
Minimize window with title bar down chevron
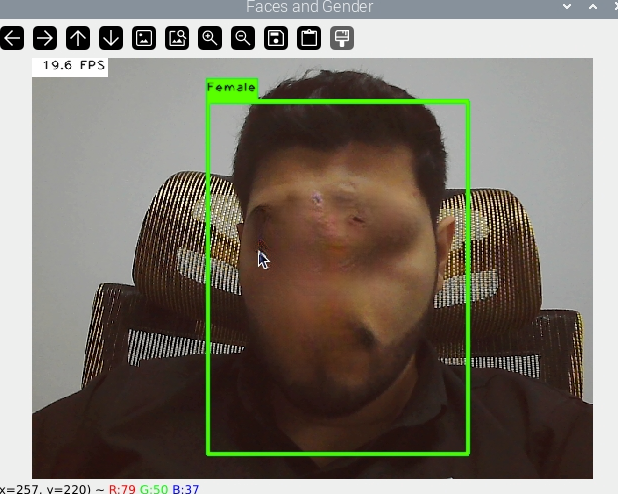pos(567,7)
